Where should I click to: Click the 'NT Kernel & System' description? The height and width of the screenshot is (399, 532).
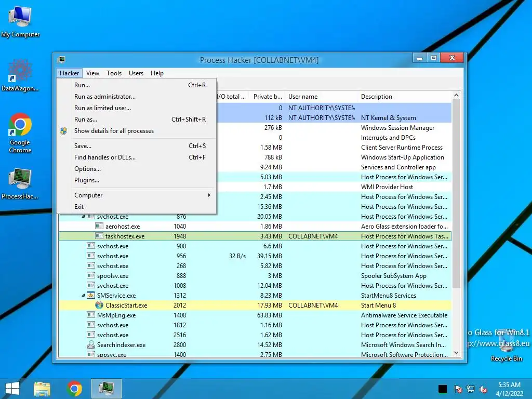(x=388, y=118)
